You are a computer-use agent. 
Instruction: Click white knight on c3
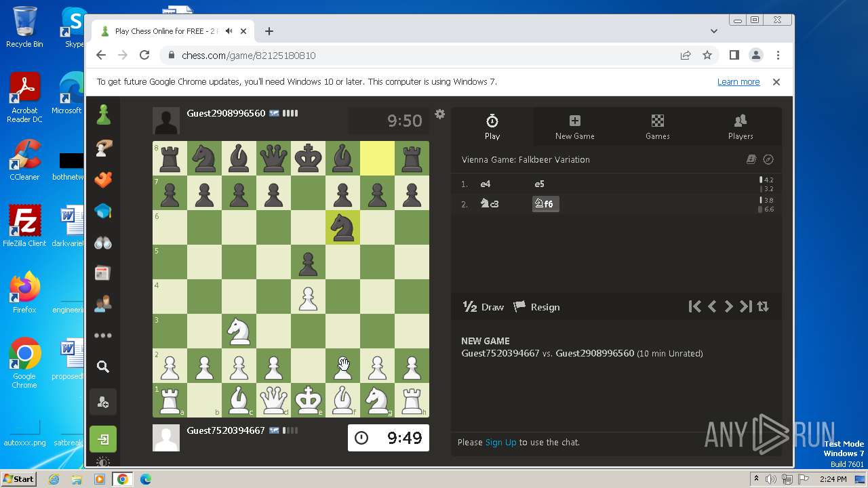click(x=239, y=331)
